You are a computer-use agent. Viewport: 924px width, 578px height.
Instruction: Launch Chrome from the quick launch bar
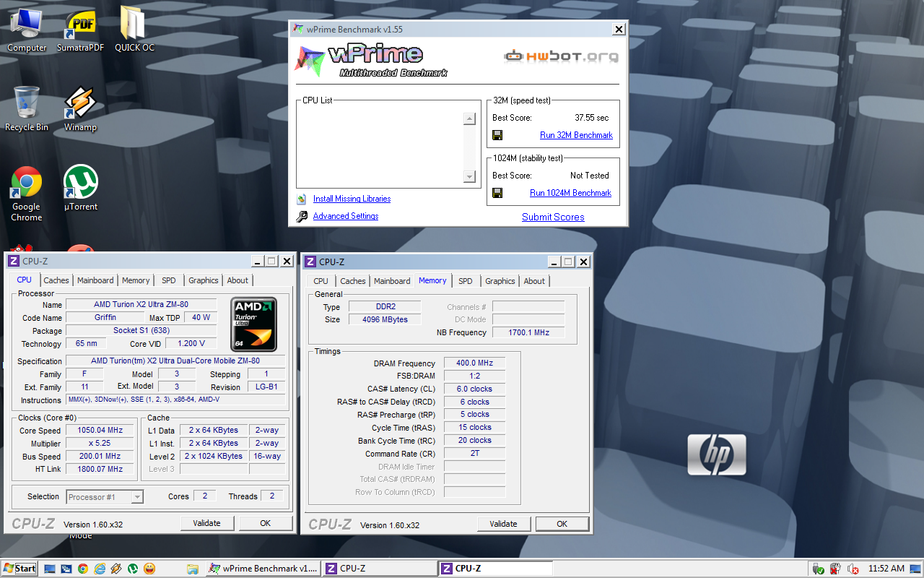[x=83, y=569]
